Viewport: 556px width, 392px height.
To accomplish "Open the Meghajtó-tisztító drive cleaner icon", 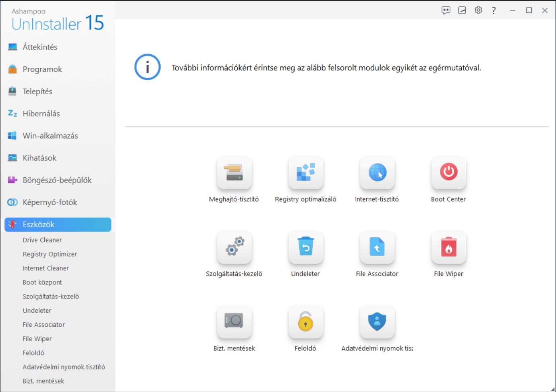I will coord(234,172).
